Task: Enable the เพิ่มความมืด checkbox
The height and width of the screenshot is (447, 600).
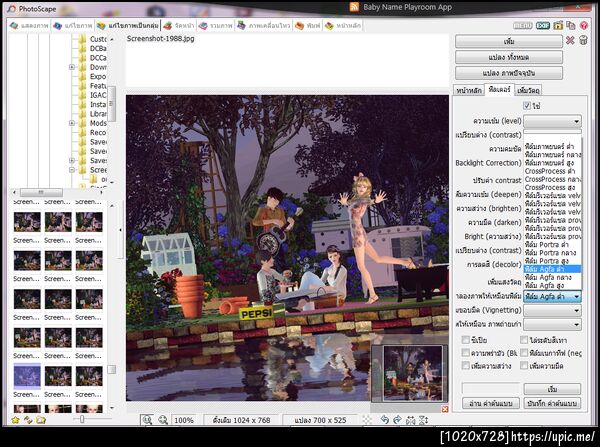Action: [524, 365]
